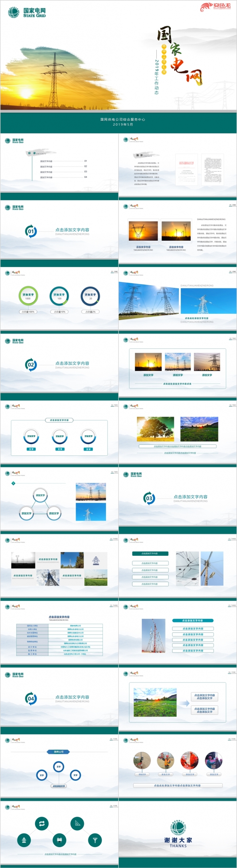Click contents entry numbered 04
This screenshot has height=868, width=237.
(x=64, y=177)
